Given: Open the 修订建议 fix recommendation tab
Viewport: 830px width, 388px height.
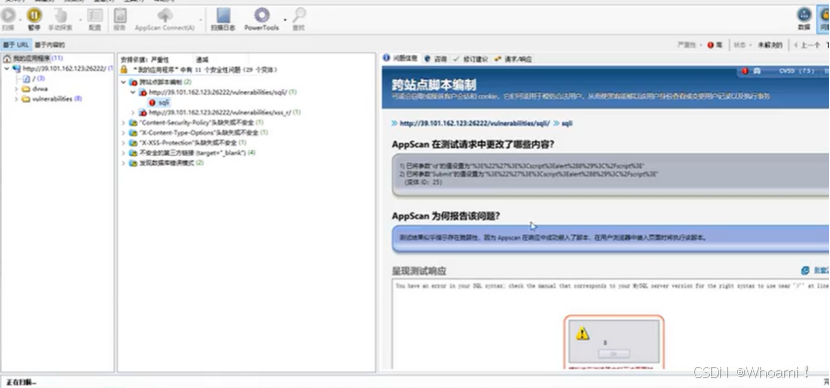Looking at the screenshot, I should (x=471, y=59).
